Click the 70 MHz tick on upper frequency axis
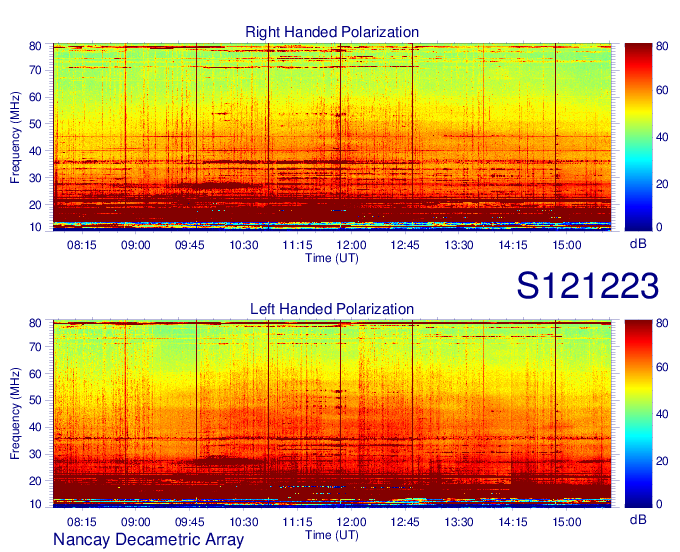Viewport: 680px width, 552px height. click(35, 70)
